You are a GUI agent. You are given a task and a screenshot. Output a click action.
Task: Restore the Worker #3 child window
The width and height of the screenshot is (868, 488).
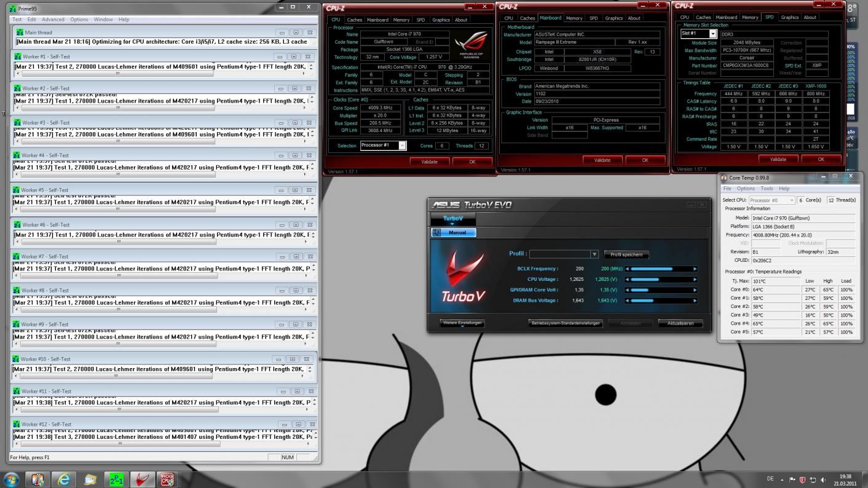(x=294, y=123)
